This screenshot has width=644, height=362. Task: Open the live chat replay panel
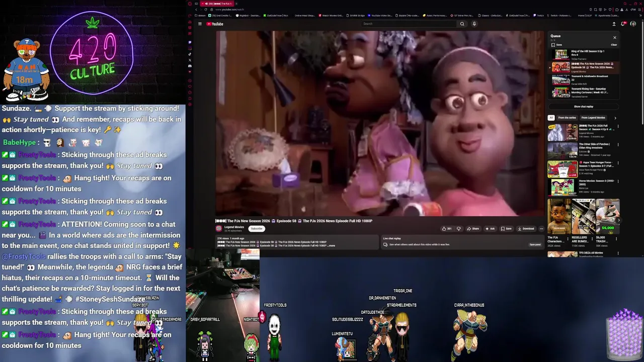[535, 244]
